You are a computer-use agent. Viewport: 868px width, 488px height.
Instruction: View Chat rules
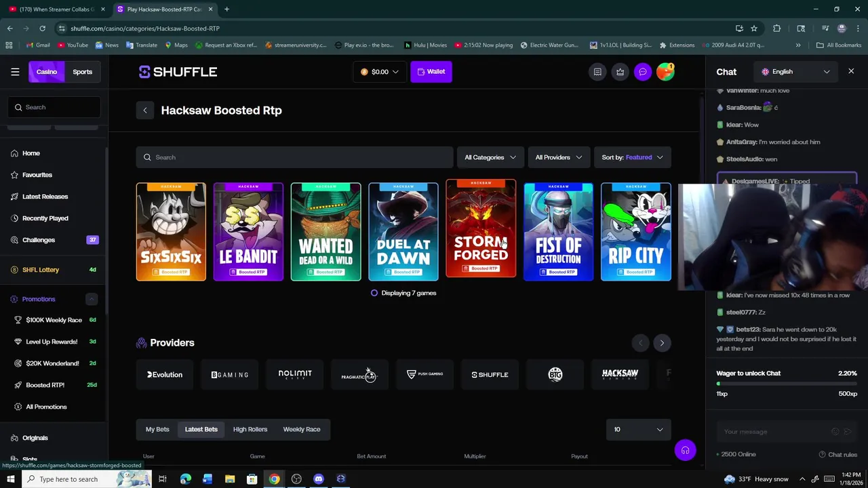838,455
